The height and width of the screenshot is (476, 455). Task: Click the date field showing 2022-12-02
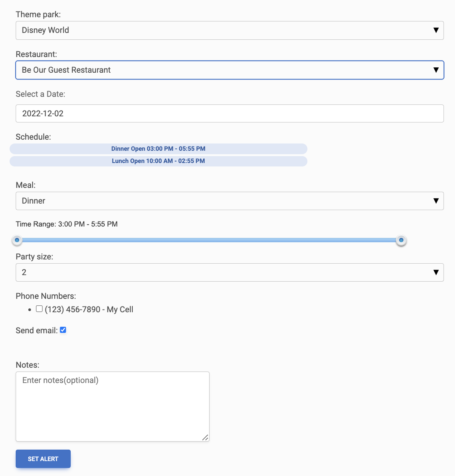[x=229, y=114]
